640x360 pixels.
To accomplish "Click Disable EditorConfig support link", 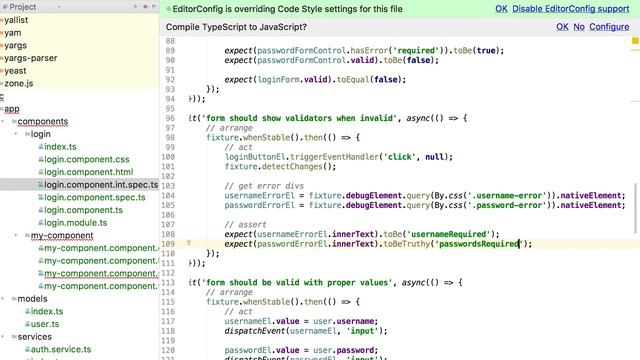I will pos(571,9).
